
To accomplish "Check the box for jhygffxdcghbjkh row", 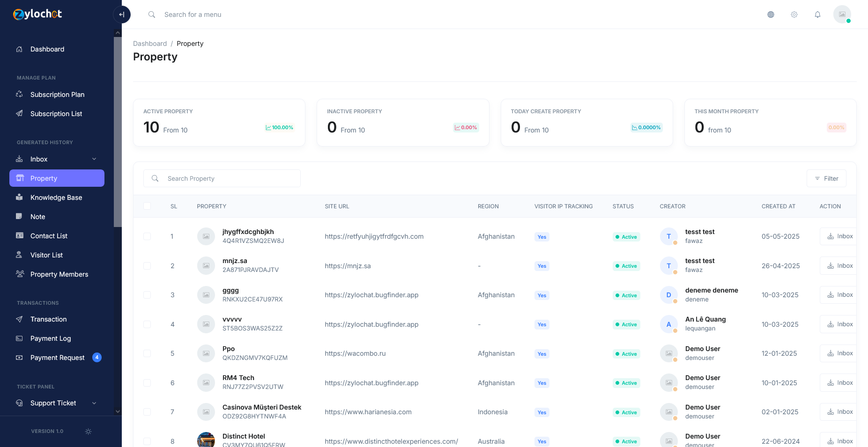I will click(x=147, y=236).
